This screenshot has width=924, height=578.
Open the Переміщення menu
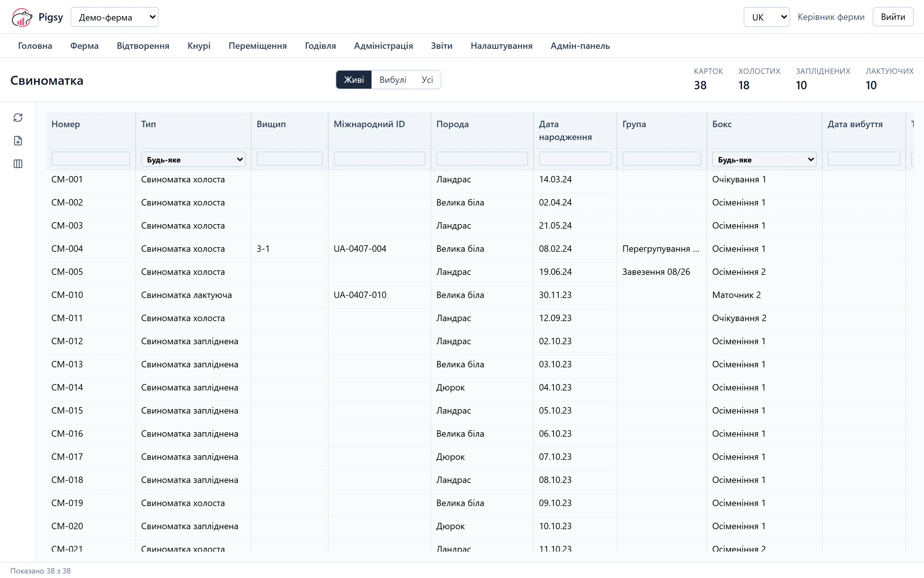[258, 46]
